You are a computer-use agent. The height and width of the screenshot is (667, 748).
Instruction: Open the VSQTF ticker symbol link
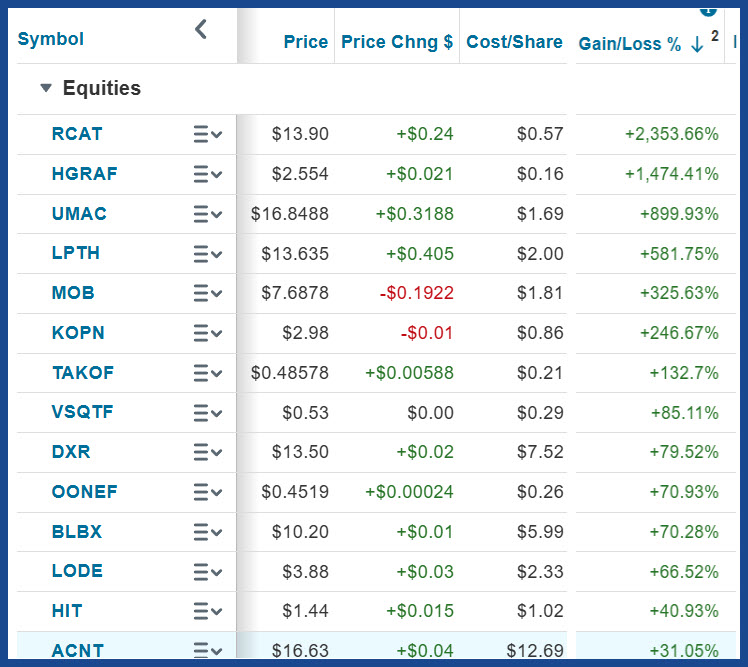point(83,412)
